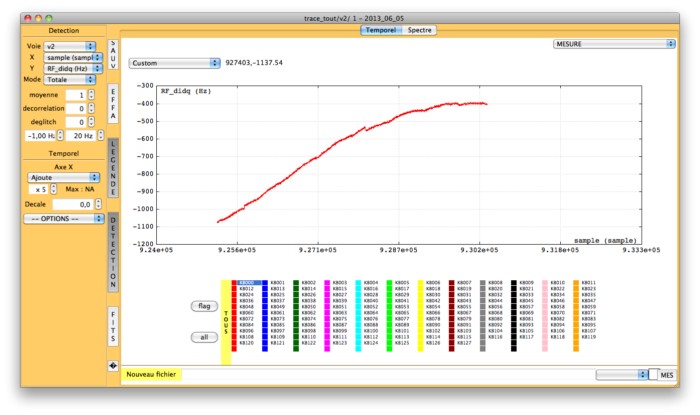Toggle the FITS vertical panel button
The height and width of the screenshot is (415, 700).
click(113, 326)
